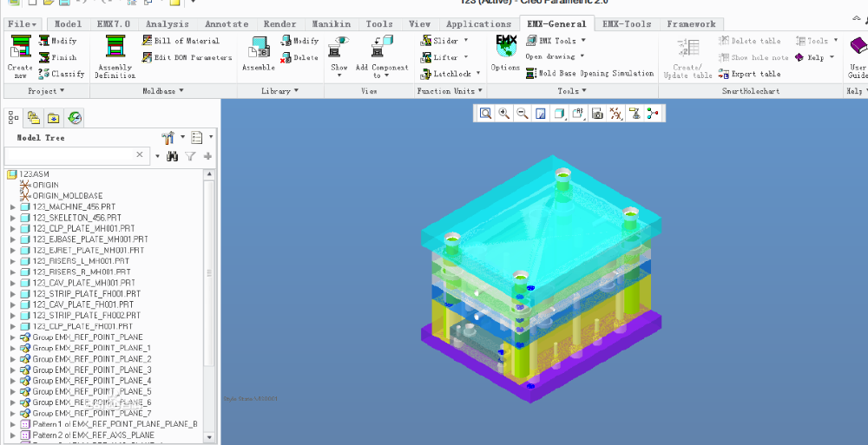This screenshot has width=868, height=445.
Task: Open the SmartHolechart Help dropdown
Action: coord(815,57)
